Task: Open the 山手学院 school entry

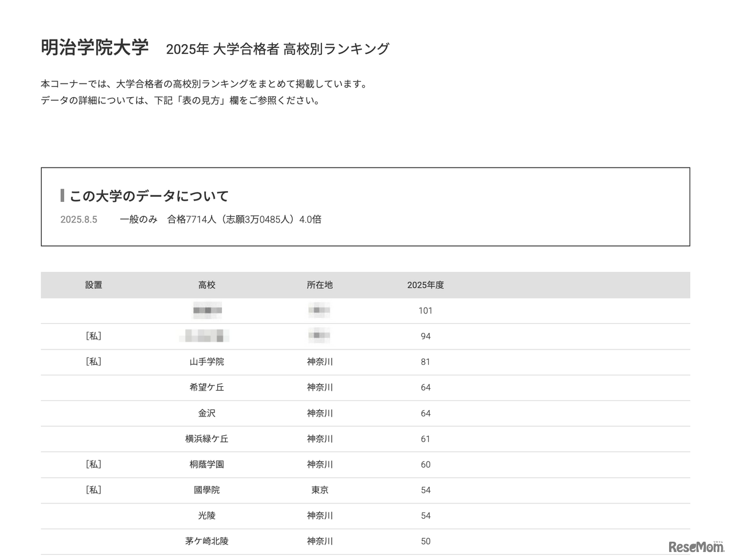Action: tap(207, 362)
